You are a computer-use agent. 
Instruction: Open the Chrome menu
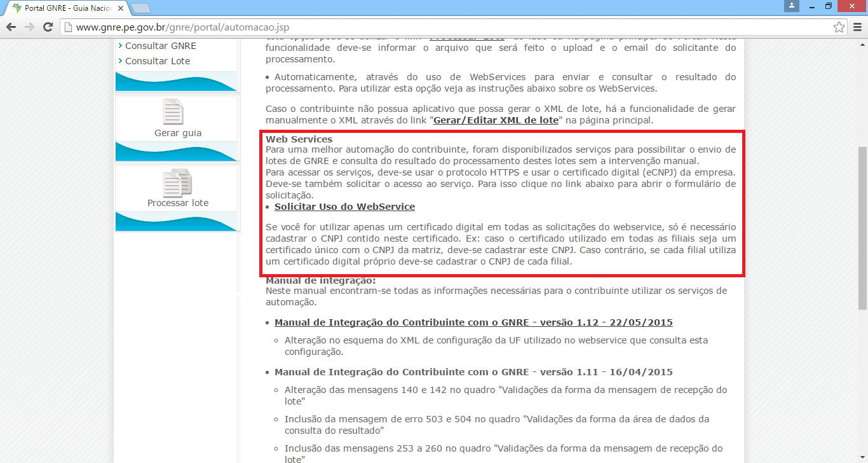click(x=857, y=27)
